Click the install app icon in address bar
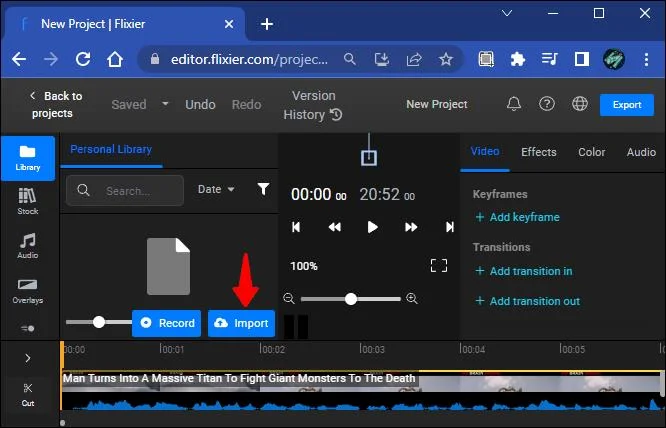Screen dimensions: 666x428 pyautogui.click(x=381, y=59)
